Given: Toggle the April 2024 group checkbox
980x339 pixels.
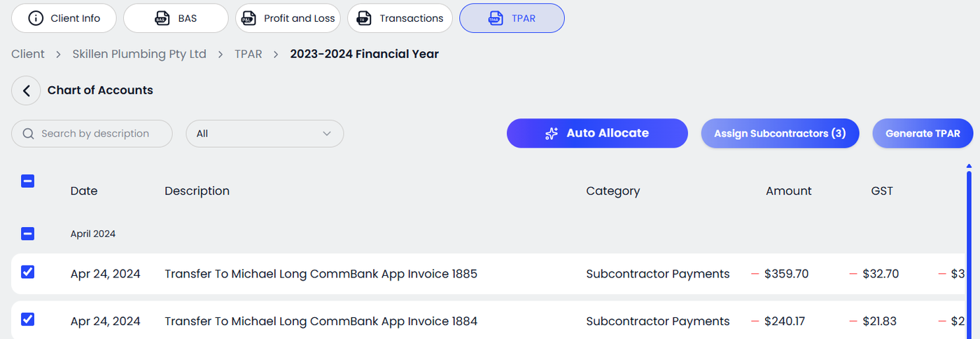Looking at the screenshot, I should coord(28,234).
